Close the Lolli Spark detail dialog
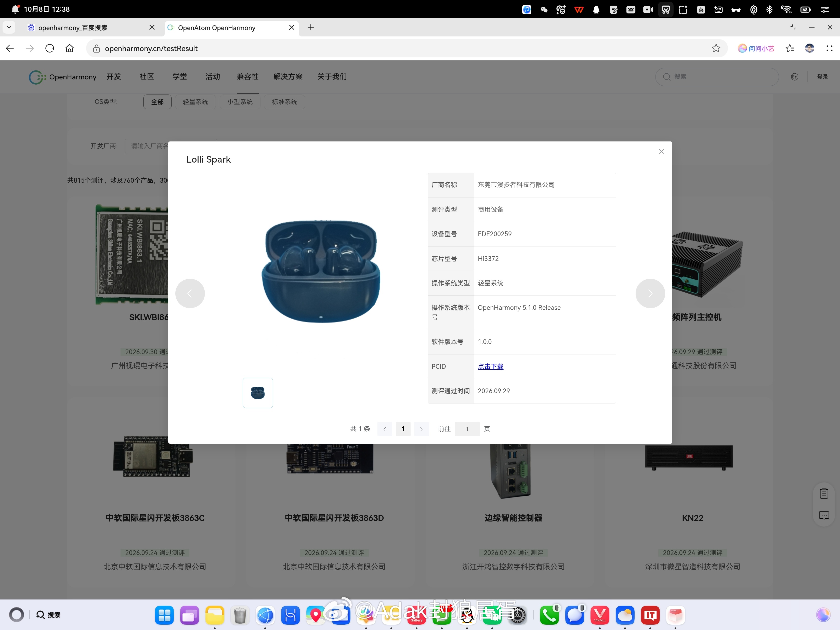840x630 pixels. pyautogui.click(x=661, y=152)
